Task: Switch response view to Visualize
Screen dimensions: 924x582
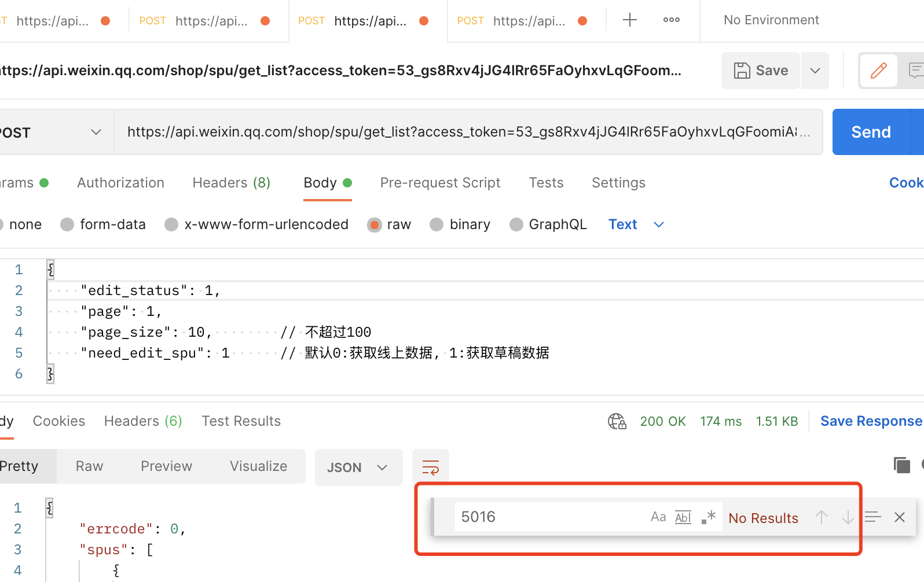Action: (258, 466)
